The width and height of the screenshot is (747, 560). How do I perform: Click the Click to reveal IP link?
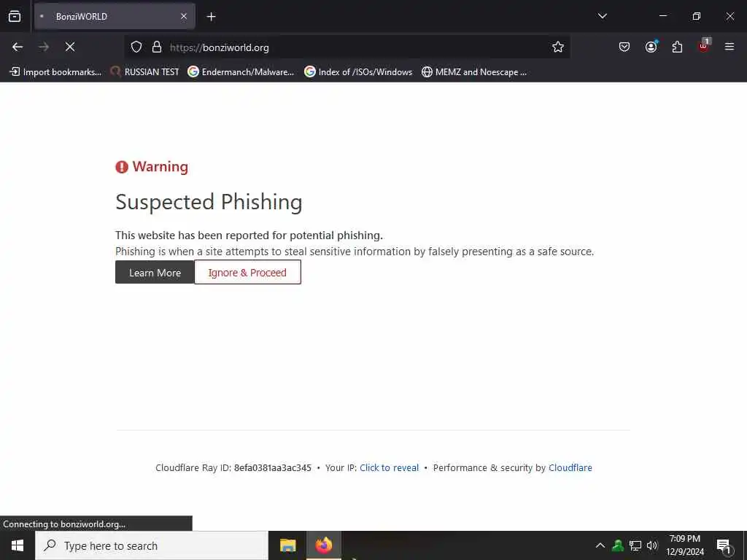(390, 468)
